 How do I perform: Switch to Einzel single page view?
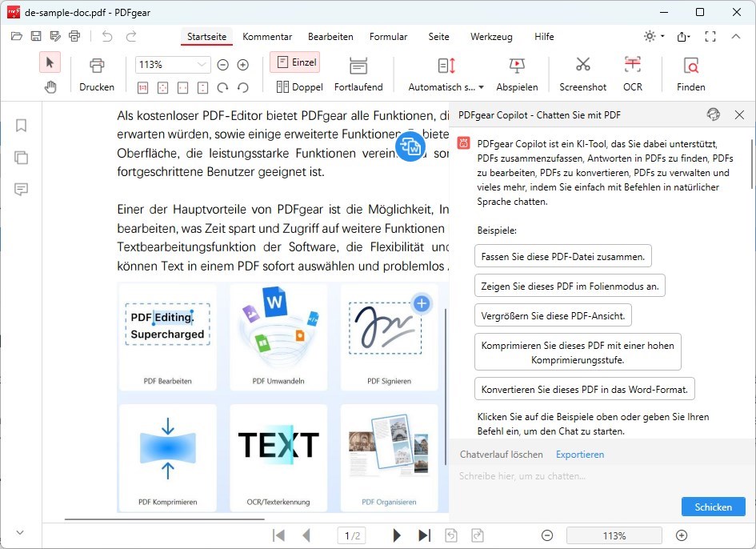(x=295, y=62)
